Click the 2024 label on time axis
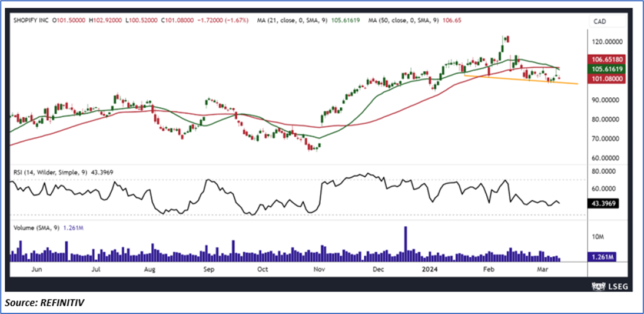 [x=430, y=270]
